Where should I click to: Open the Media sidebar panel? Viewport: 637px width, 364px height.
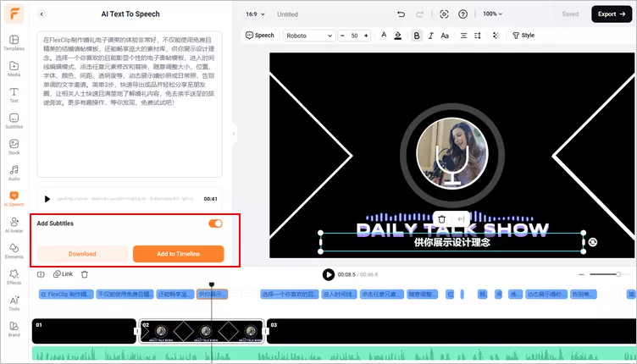(x=14, y=69)
